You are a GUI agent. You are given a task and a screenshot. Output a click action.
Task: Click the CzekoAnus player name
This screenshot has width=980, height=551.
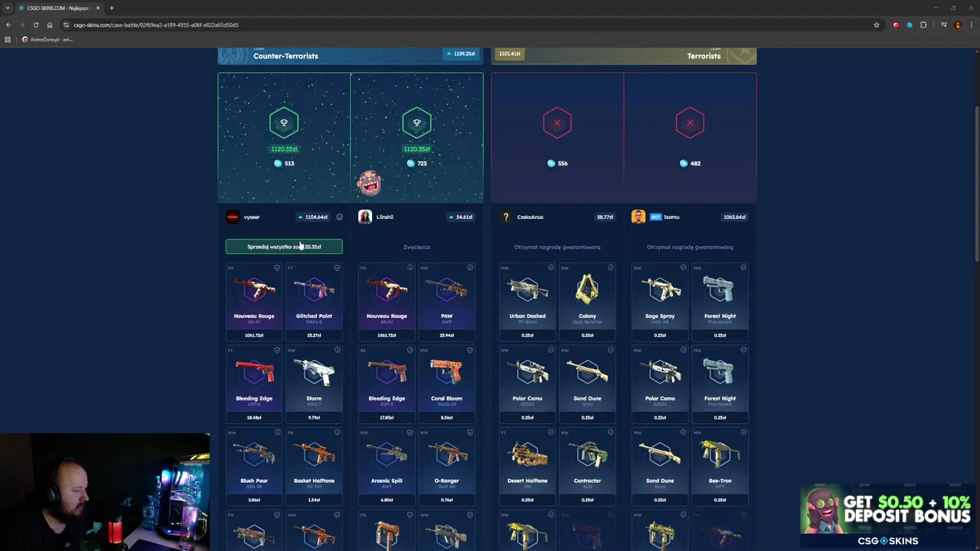[530, 217]
